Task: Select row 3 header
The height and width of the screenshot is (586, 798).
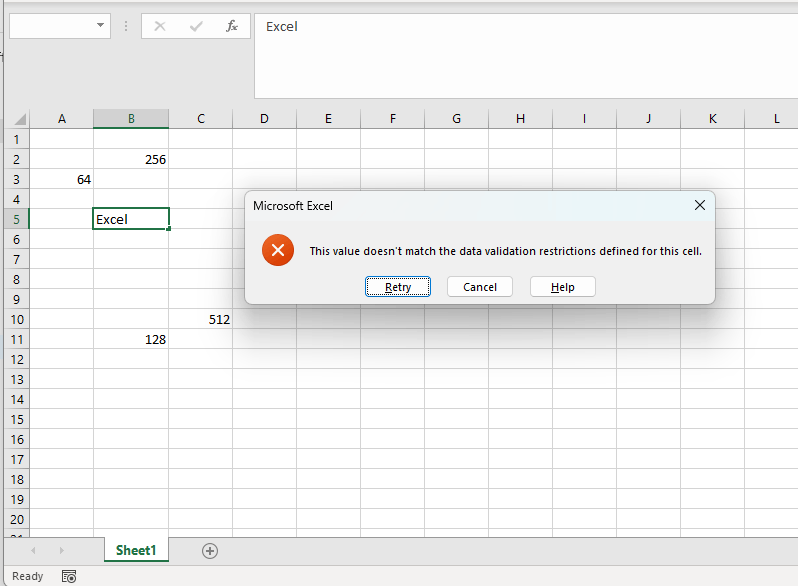Action: pos(17,179)
